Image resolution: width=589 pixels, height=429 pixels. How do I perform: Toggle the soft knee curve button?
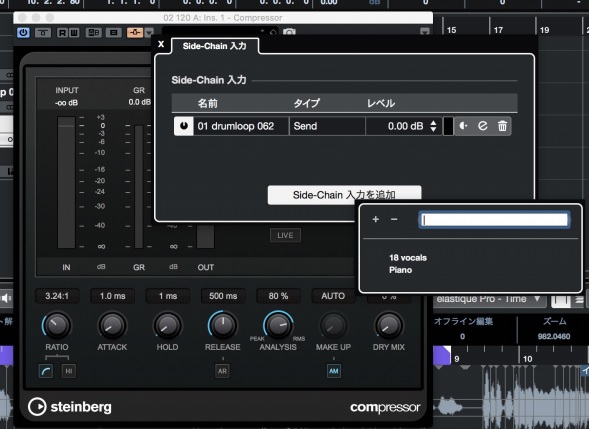(x=46, y=371)
